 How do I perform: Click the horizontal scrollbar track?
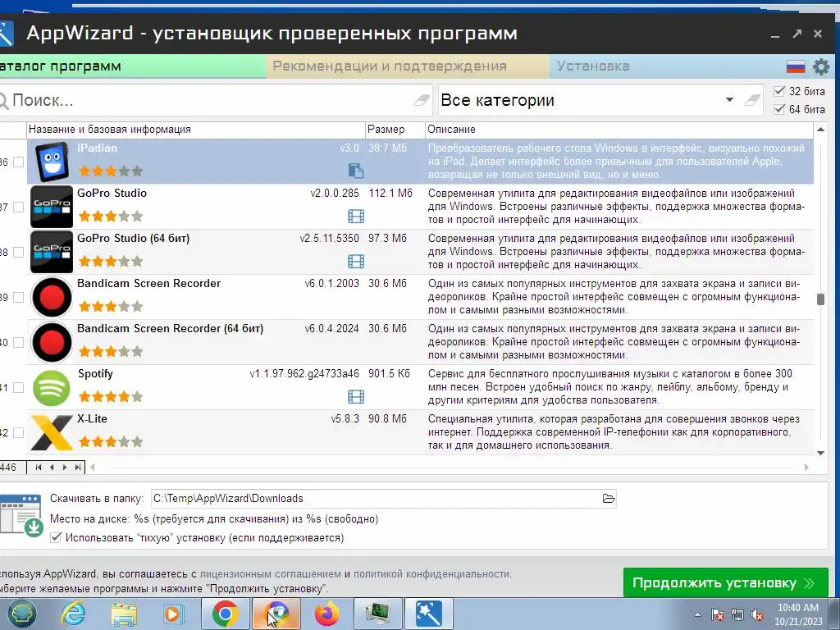[449, 467]
